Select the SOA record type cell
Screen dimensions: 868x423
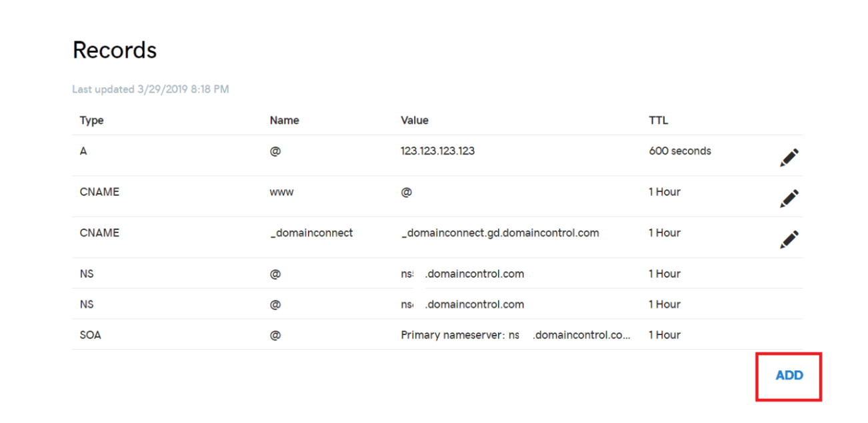[91, 335]
